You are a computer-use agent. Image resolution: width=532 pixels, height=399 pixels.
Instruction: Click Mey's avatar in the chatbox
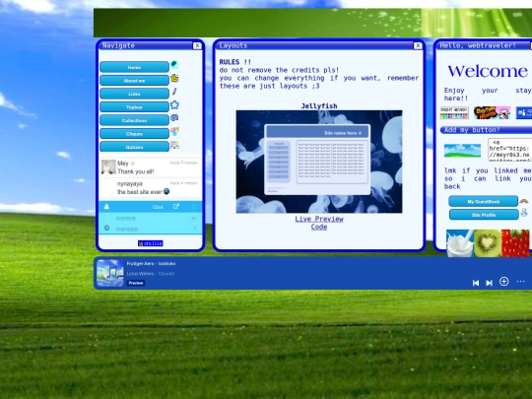point(108,166)
